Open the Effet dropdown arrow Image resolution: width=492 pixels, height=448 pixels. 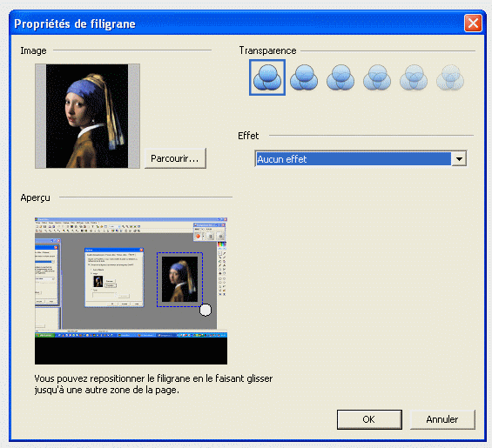tap(459, 159)
